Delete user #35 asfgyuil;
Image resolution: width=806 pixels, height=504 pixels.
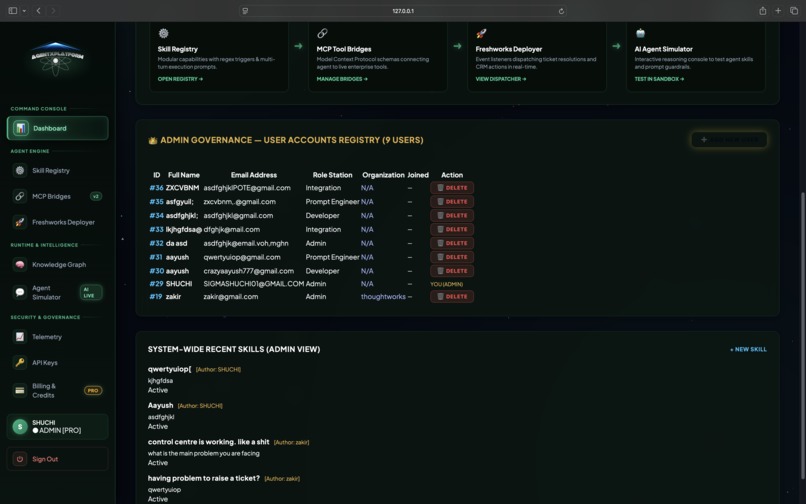click(452, 202)
